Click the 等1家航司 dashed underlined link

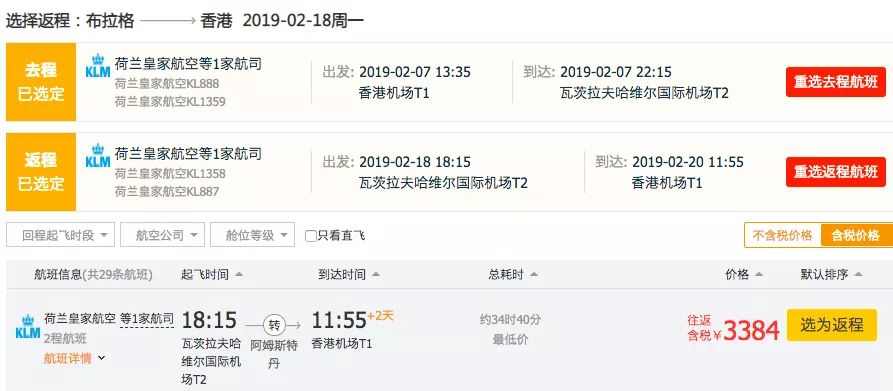tap(147, 319)
